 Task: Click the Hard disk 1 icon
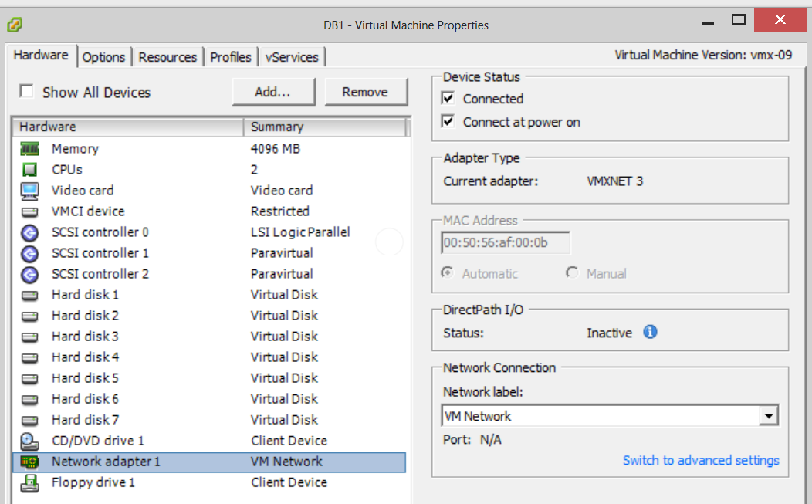click(x=29, y=295)
